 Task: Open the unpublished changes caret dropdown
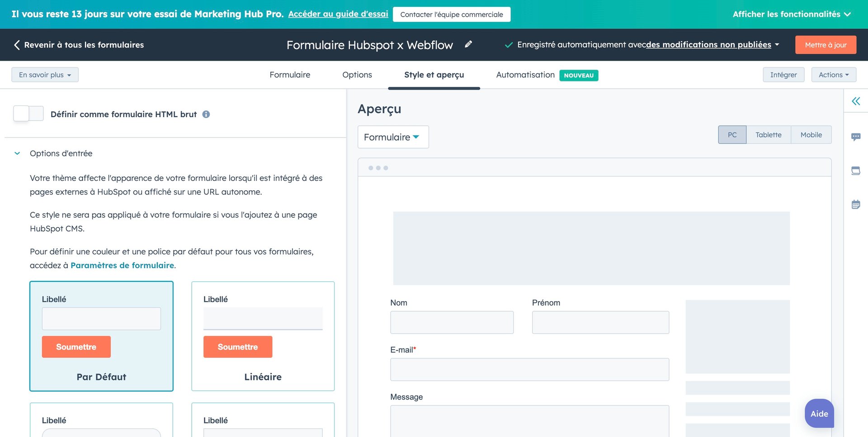[x=777, y=44]
